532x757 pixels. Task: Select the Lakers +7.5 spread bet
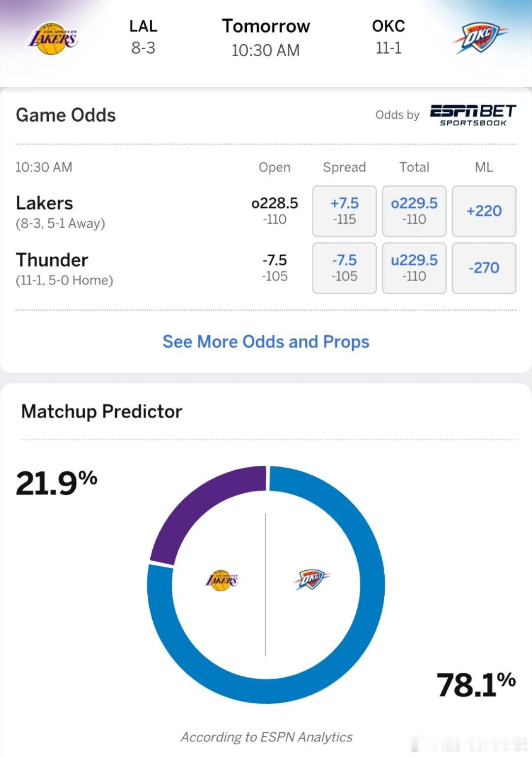pyautogui.click(x=344, y=211)
